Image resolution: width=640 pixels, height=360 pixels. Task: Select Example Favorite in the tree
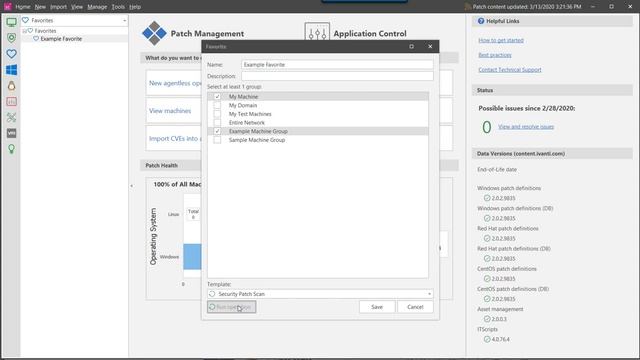point(61,39)
